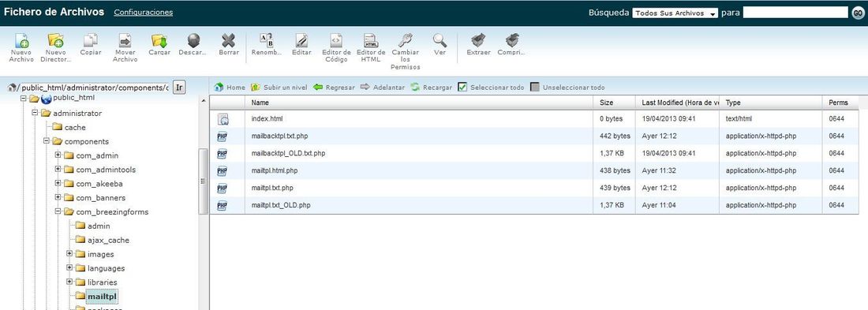Click 0644 perms of index.html row
This screenshot has width=868, height=310.
(x=836, y=118)
